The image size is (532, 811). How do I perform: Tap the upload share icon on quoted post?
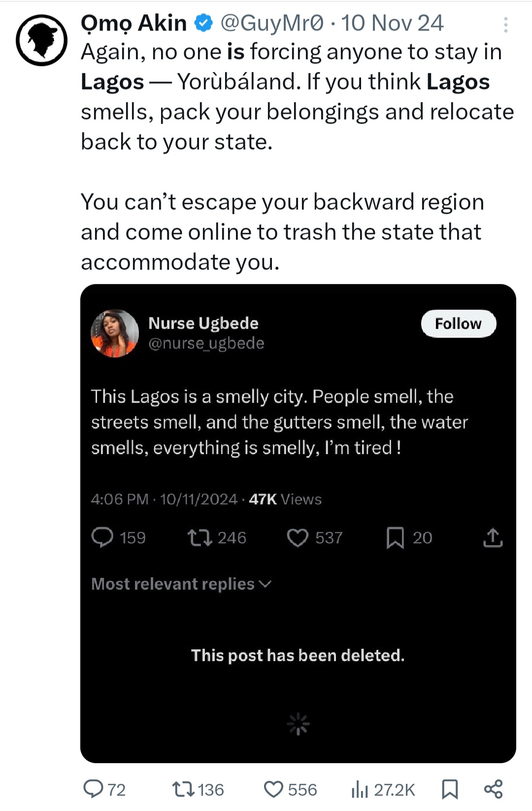click(493, 537)
